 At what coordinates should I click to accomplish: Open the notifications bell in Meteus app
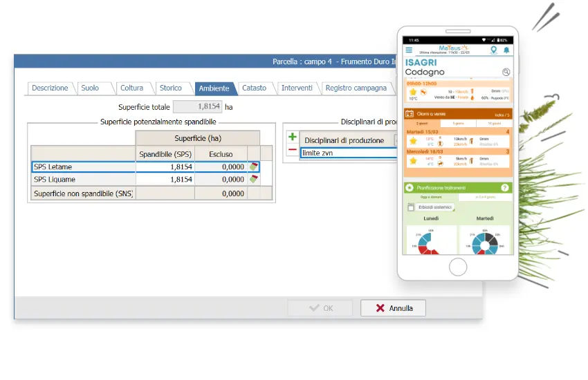coord(506,50)
